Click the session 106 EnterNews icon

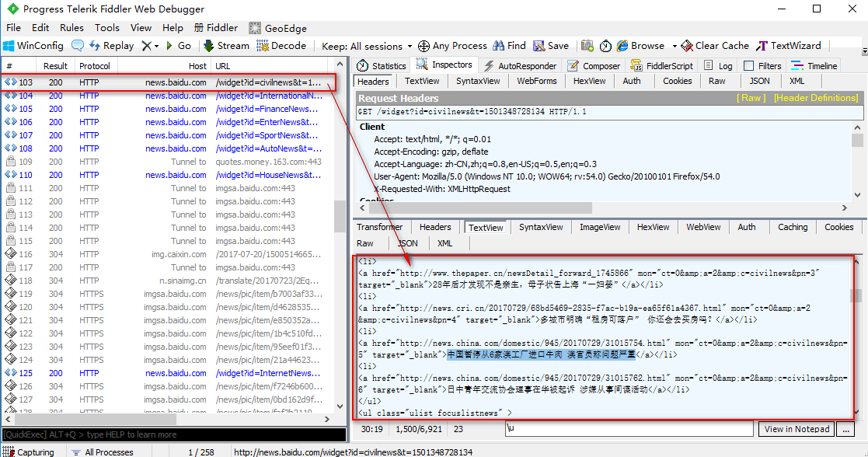[11, 122]
